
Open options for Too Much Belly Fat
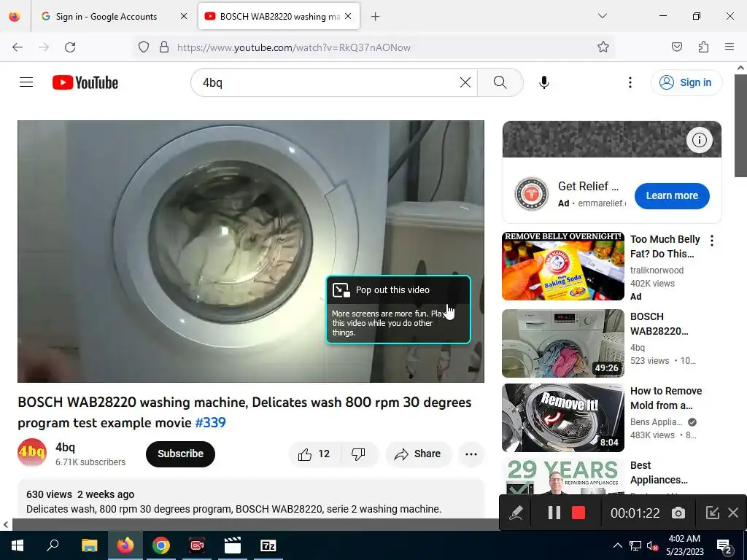(x=712, y=241)
